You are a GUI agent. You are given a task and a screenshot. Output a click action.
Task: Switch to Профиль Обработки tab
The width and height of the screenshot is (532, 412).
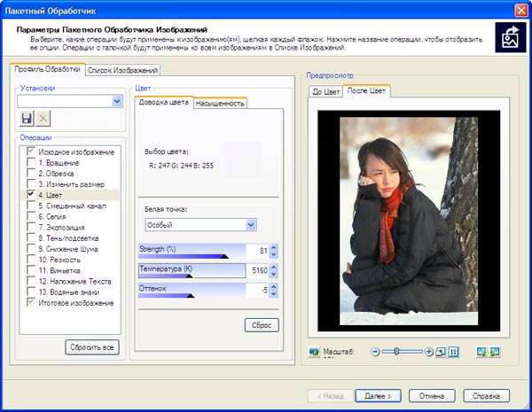(x=47, y=69)
